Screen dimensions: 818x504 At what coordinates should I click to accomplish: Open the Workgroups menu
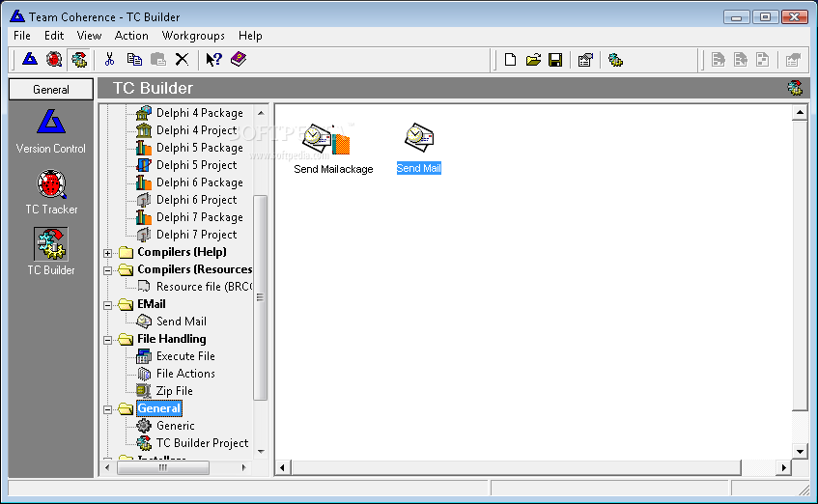193,36
